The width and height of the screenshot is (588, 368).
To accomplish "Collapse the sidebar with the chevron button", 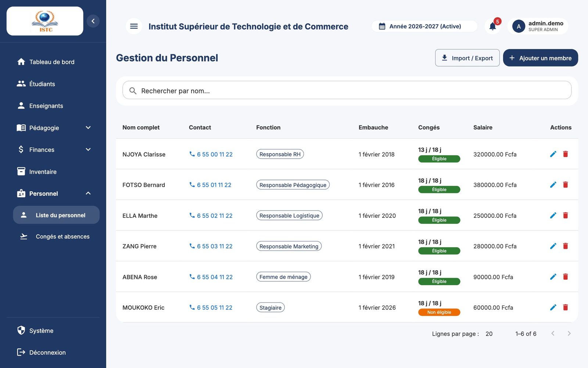I will 93,21.
